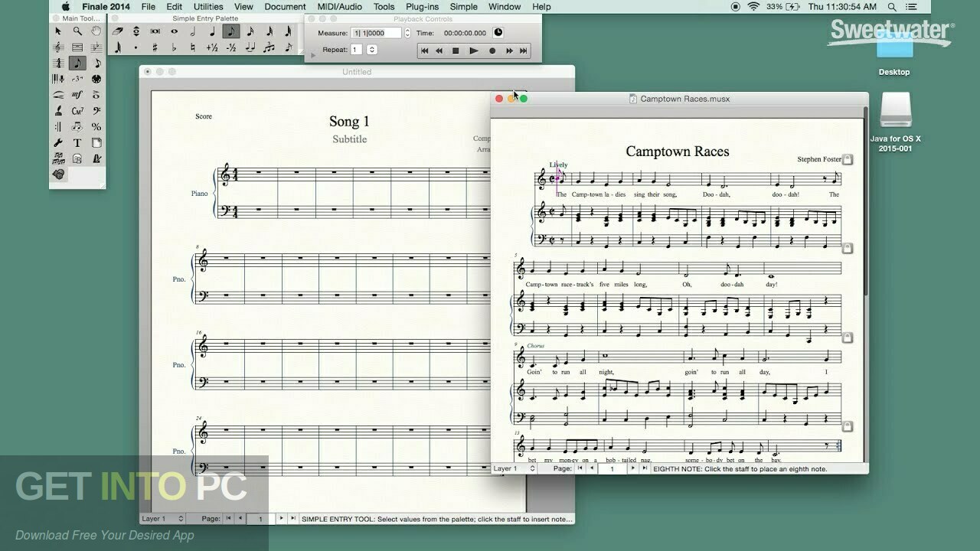Choose the half note duration
980x551 pixels.
(193, 31)
